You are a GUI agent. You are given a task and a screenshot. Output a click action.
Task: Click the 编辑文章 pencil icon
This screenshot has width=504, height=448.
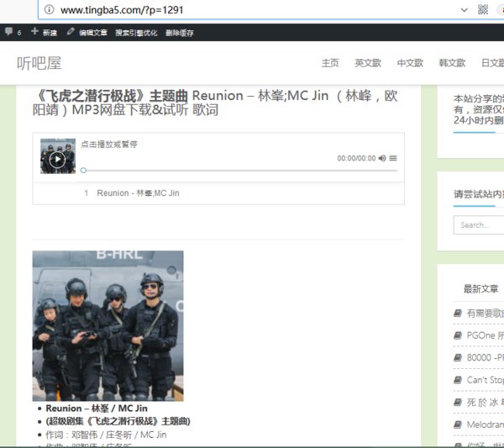pos(71,32)
